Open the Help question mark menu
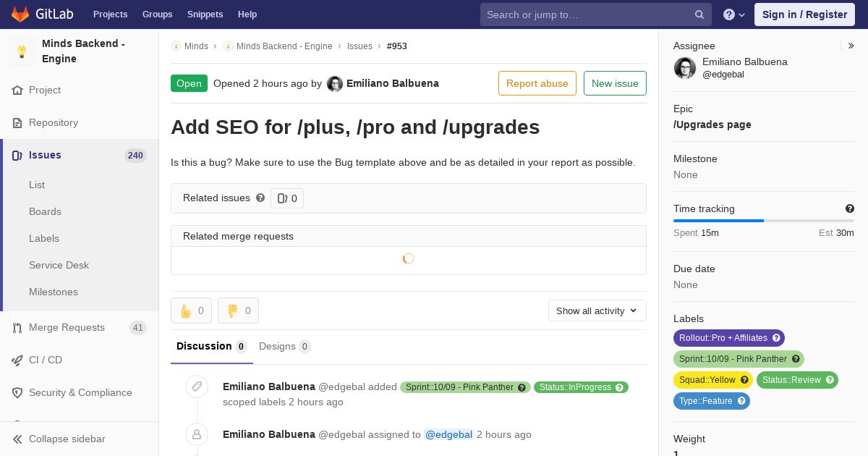 click(734, 14)
